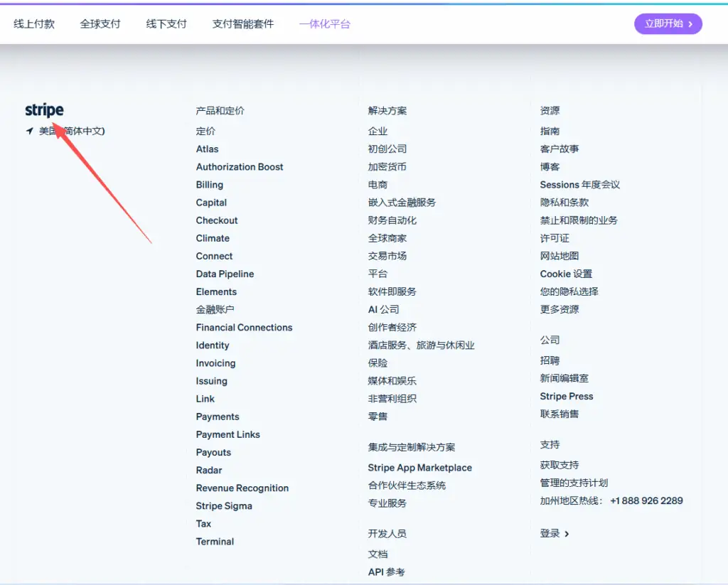
Task: Click the location arrow icon beside 美国
Action: [x=30, y=131]
